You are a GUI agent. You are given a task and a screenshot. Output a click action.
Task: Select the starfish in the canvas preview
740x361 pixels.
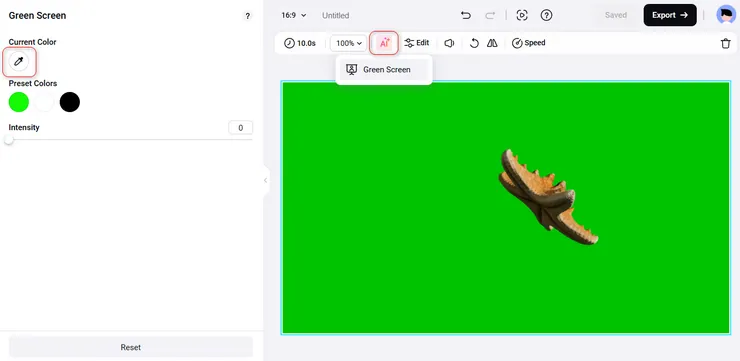(x=548, y=197)
